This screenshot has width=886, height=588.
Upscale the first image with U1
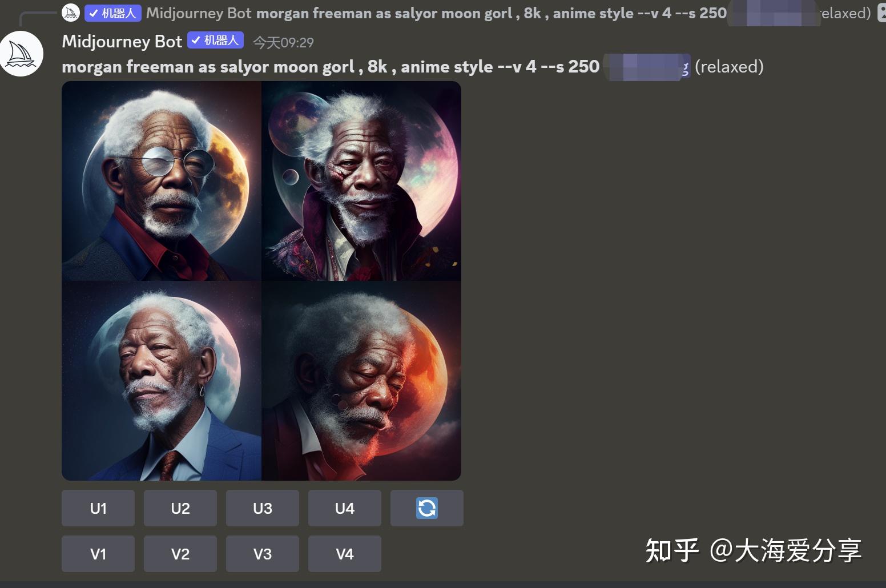pos(98,508)
